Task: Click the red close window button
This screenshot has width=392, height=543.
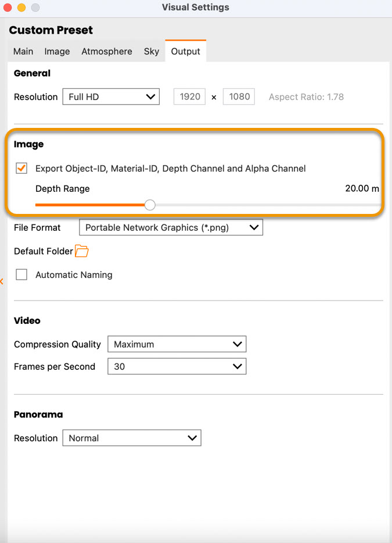Action: pos(8,8)
